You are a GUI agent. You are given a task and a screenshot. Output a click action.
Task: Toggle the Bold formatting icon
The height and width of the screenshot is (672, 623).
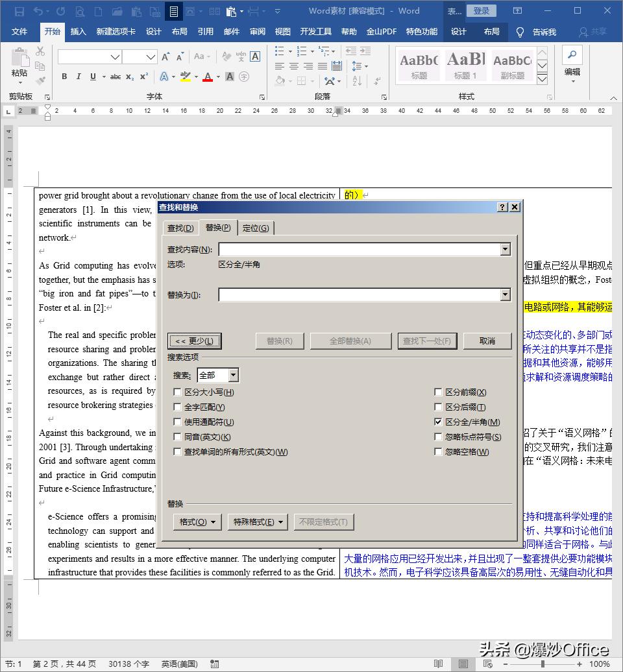[x=64, y=77]
